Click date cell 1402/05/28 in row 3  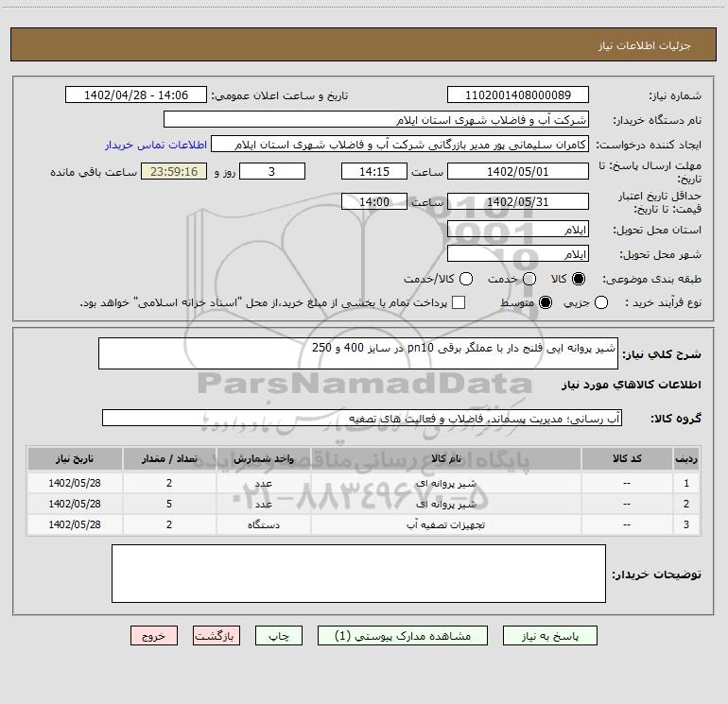click(x=75, y=524)
